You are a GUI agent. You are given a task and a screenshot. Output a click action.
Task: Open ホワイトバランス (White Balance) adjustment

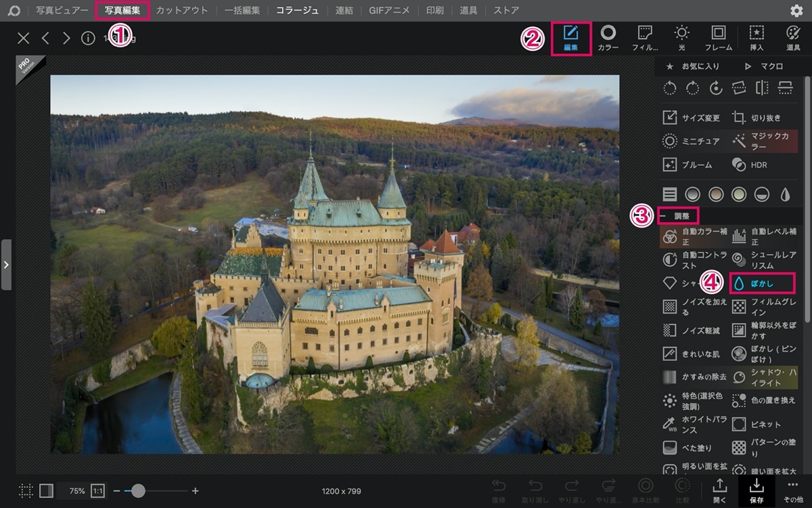694,424
